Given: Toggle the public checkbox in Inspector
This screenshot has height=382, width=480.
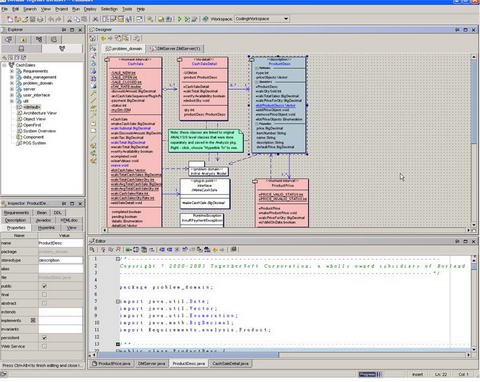Looking at the screenshot, I should click(x=44, y=286).
